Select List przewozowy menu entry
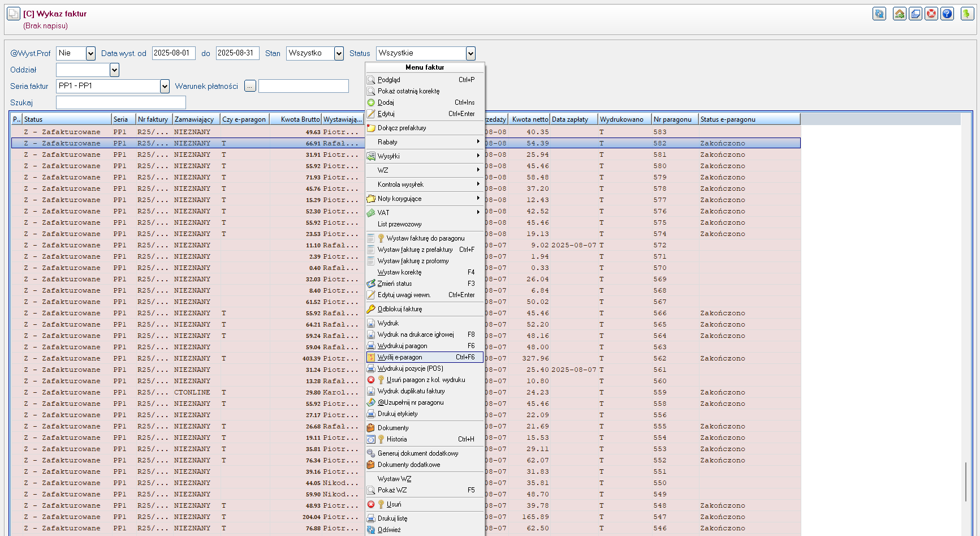This screenshot has width=980, height=536. click(425, 224)
